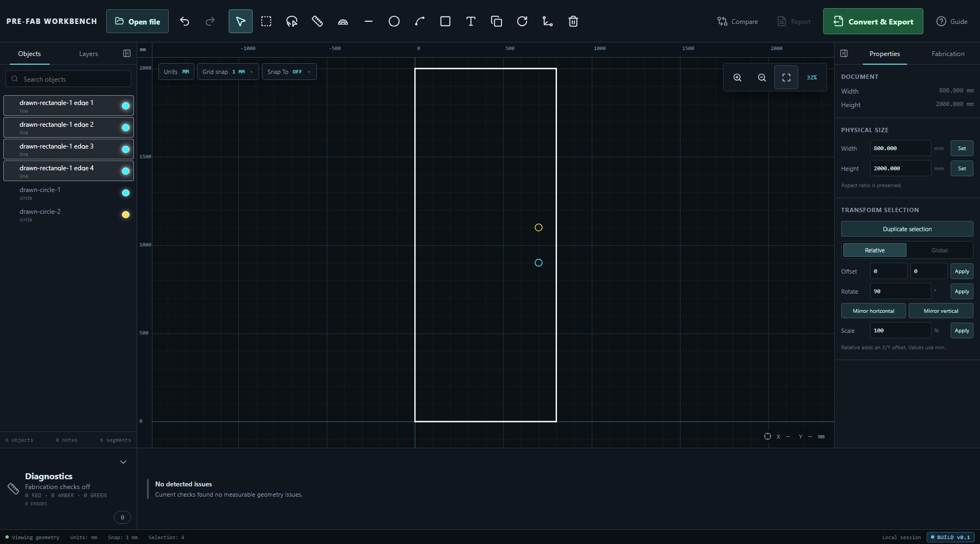
Task: Open the Snap To dropdown
Action: [289, 72]
